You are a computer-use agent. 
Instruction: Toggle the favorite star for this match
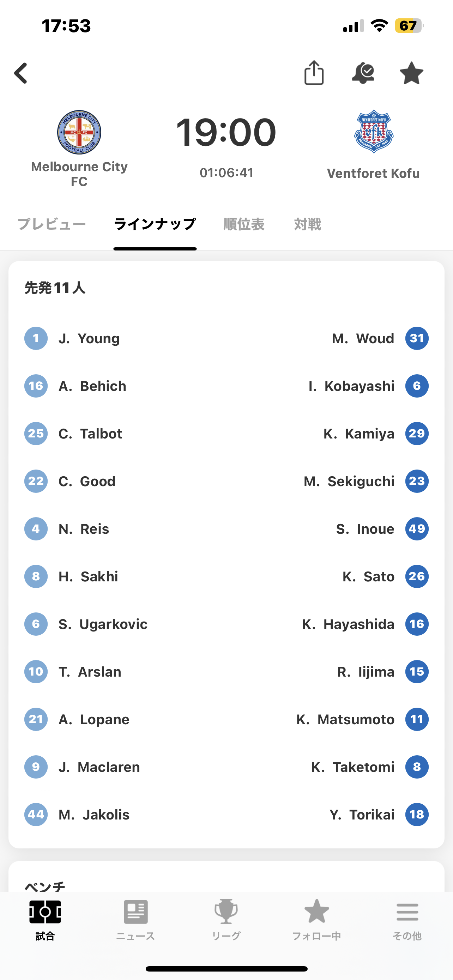click(411, 73)
